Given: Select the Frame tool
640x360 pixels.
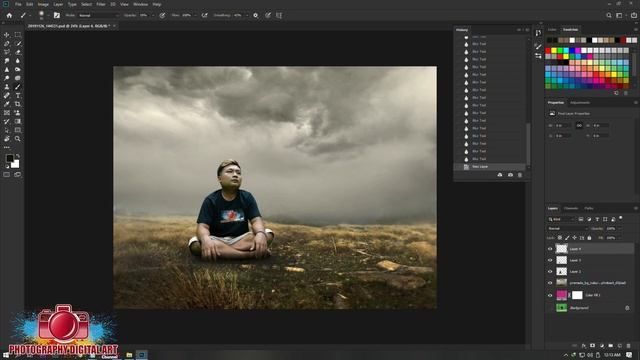Looking at the screenshot, I should (7, 113).
